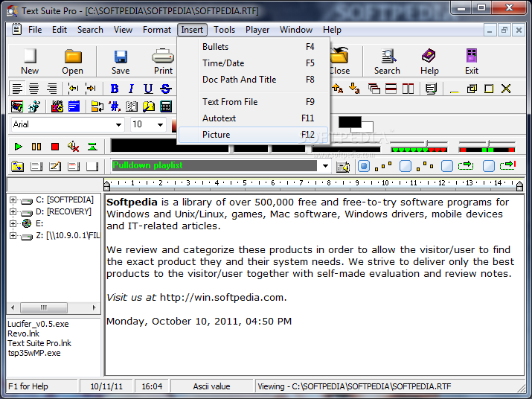Screen dimensions: 532x399
Task: Choose Bullets from the Insert menu
Action: pos(253,47)
